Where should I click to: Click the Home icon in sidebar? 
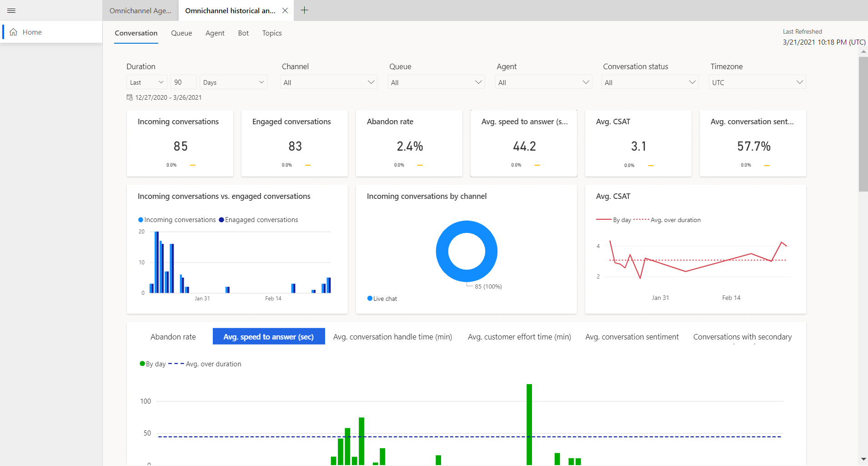pos(14,32)
